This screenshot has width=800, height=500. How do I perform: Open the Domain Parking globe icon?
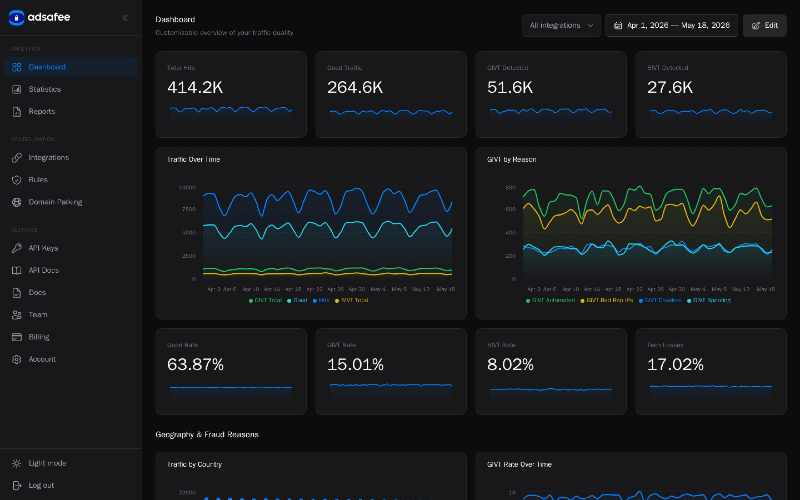[x=17, y=203]
